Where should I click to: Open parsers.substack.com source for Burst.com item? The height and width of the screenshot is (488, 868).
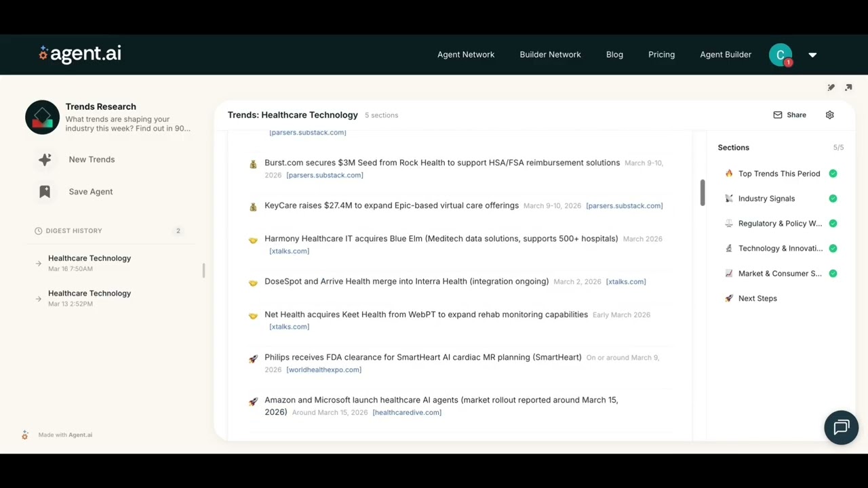325,175
